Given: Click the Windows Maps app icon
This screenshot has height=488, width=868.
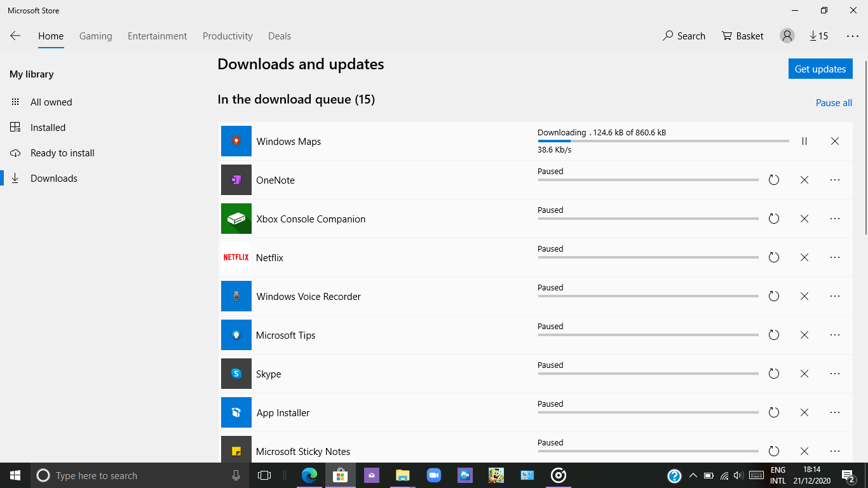Looking at the screenshot, I should click(x=236, y=141).
